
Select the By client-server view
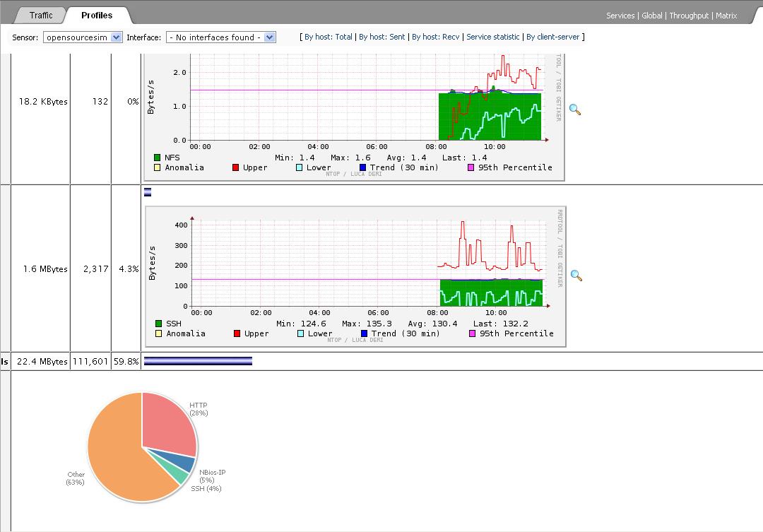[x=553, y=37]
